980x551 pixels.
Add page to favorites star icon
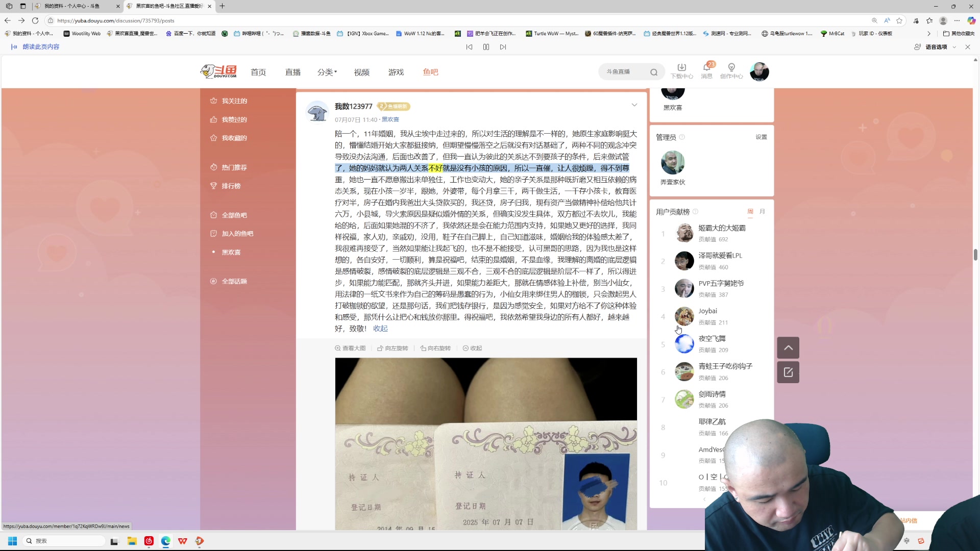(x=899, y=20)
